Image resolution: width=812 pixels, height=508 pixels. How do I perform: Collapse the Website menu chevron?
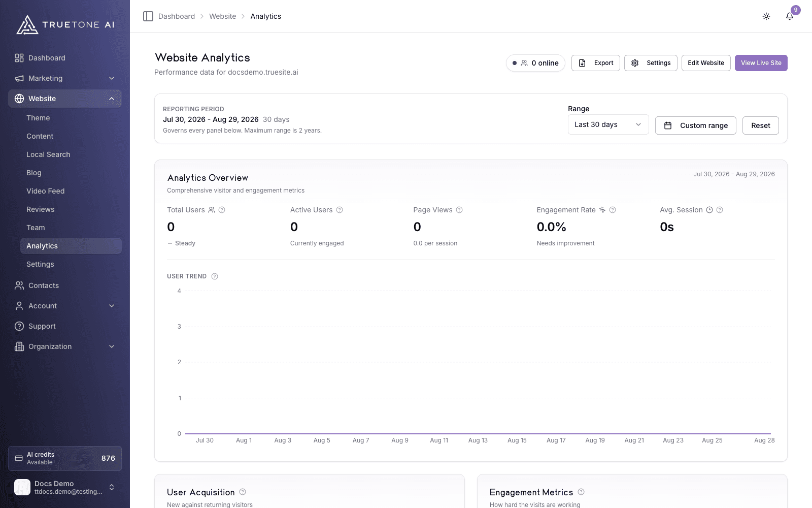point(112,99)
